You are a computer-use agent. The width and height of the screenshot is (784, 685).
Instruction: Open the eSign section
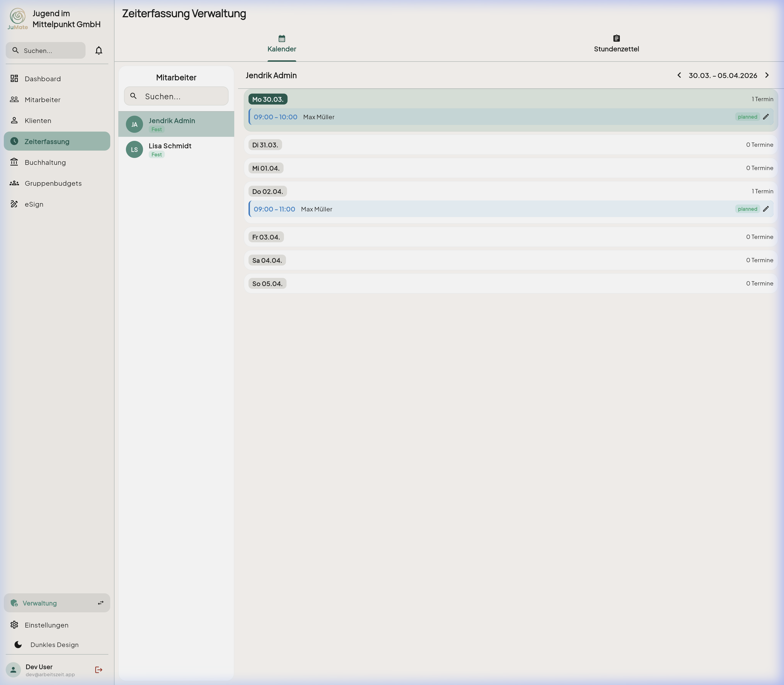pos(34,204)
